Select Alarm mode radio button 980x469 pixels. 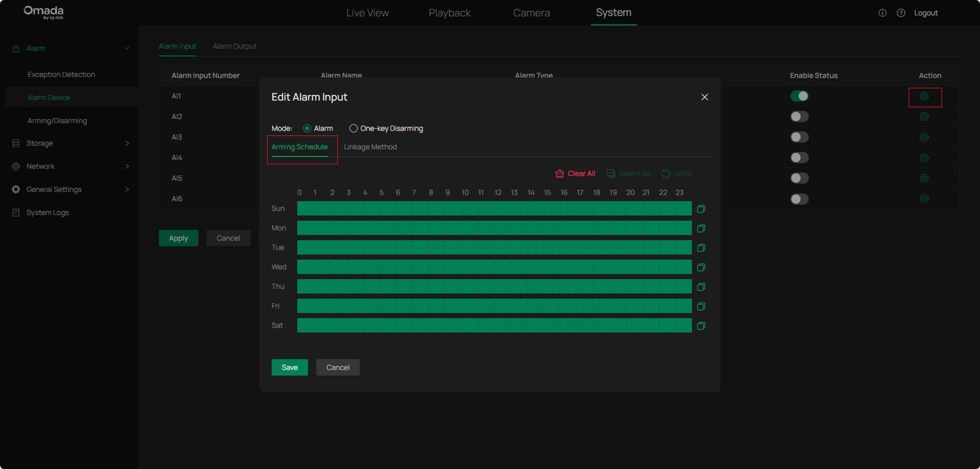tap(307, 128)
